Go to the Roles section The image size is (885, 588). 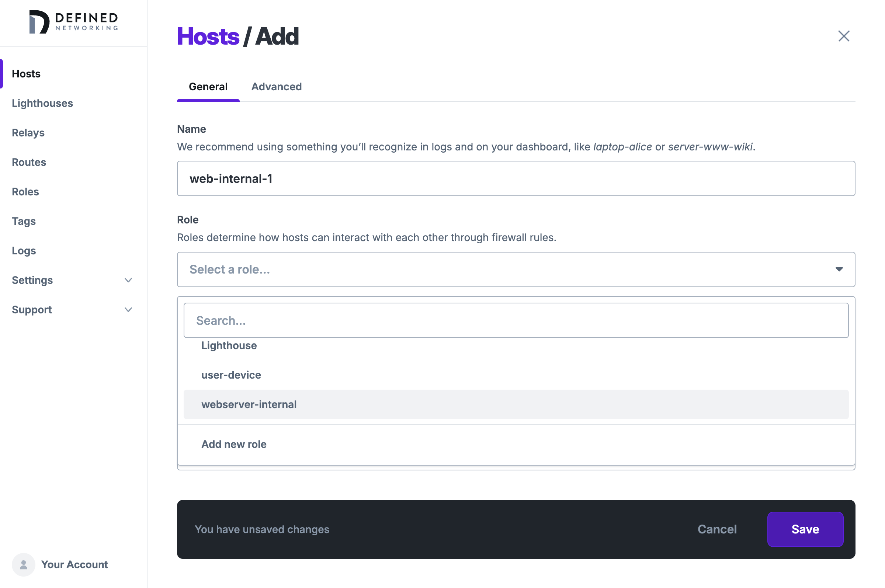(x=25, y=191)
